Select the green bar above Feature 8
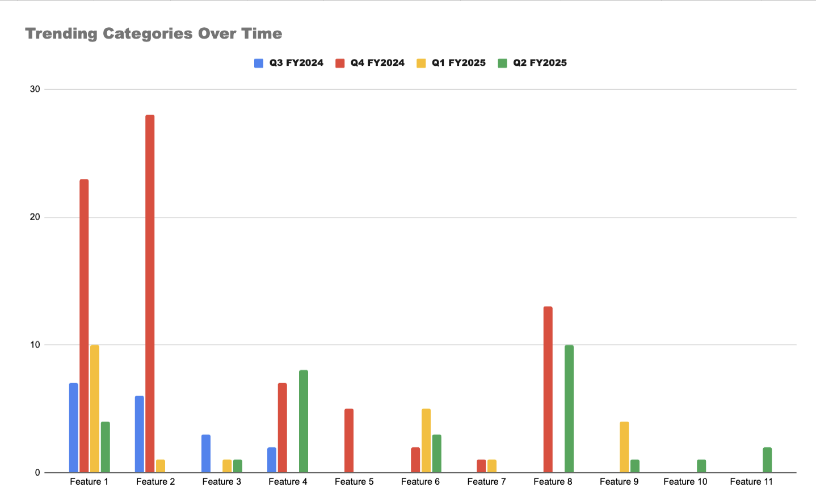Viewport: 816px width, 504px height. 569,409
